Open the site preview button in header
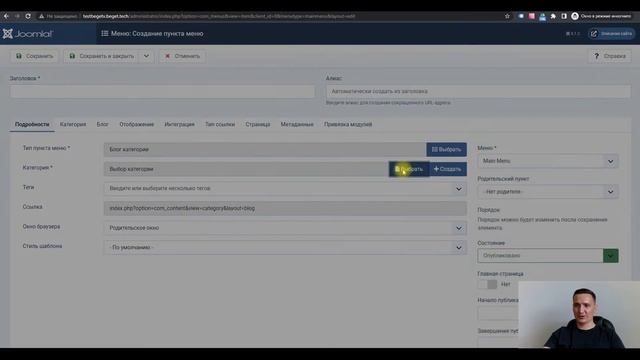Image resolution: width=640 pixels, height=360 pixels. [x=611, y=33]
